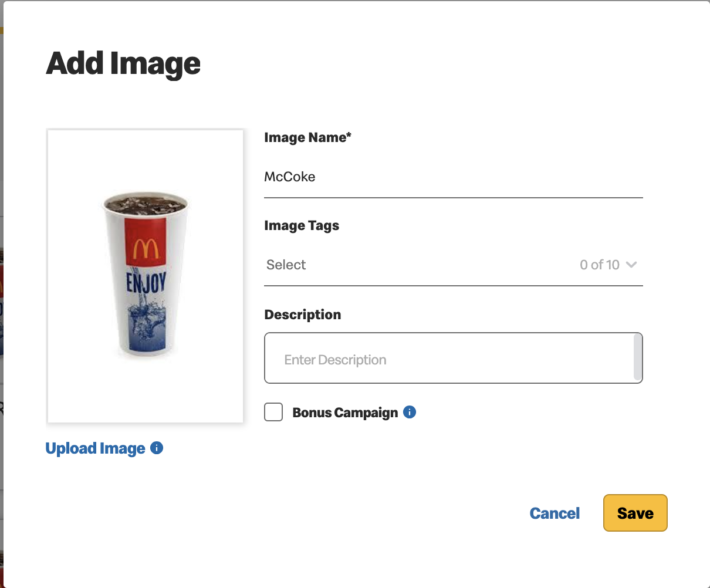Click the ENJOY text on the cup
710x588 pixels.
coord(146,283)
